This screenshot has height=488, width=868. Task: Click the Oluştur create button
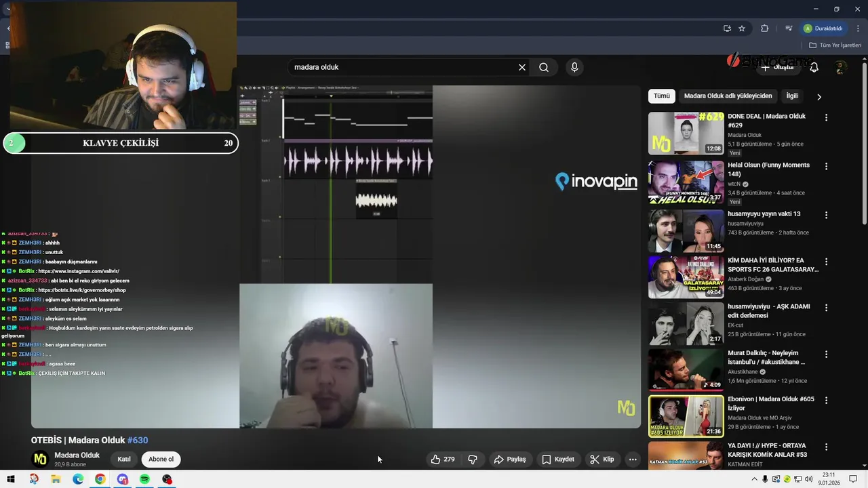click(x=777, y=67)
